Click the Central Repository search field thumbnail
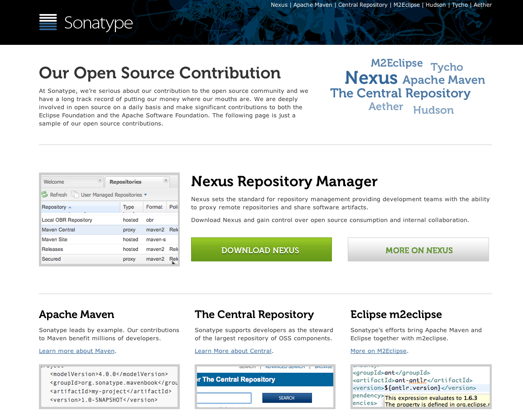Viewport: 523px width, 420px height. [224, 398]
